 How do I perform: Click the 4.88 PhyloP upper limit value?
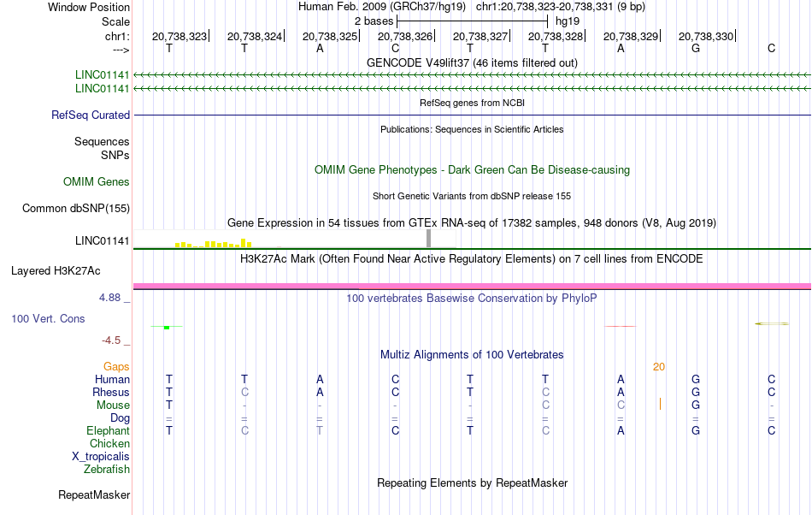(x=109, y=298)
